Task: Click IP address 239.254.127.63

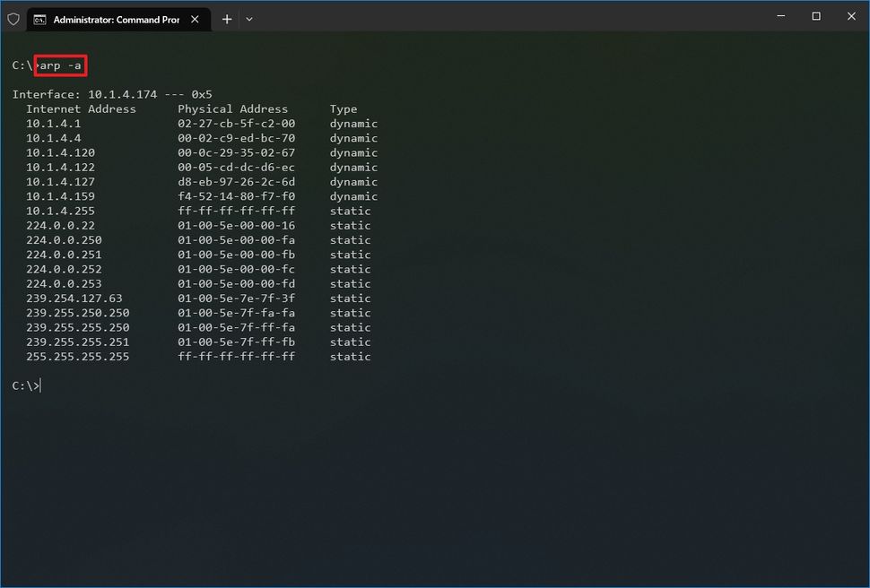Action: pos(74,298)
